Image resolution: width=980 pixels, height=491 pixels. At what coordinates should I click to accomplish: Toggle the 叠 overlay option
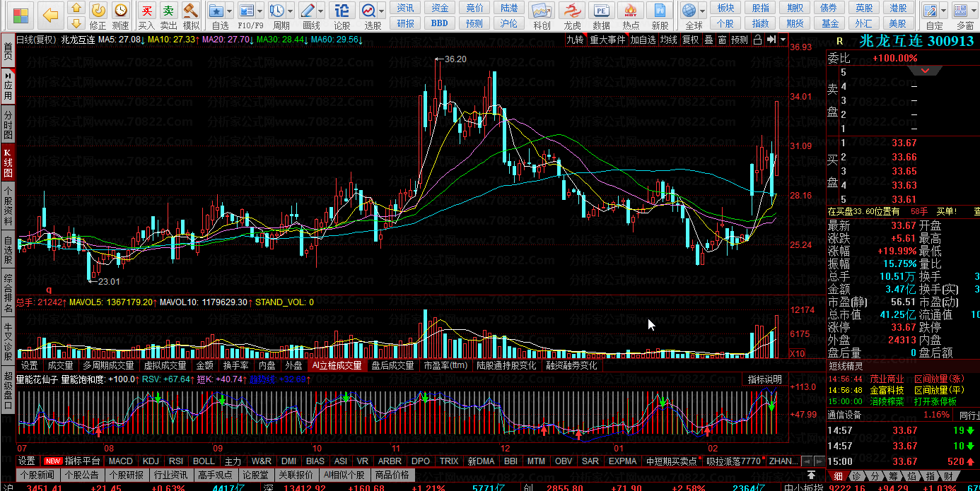[709, 40]
